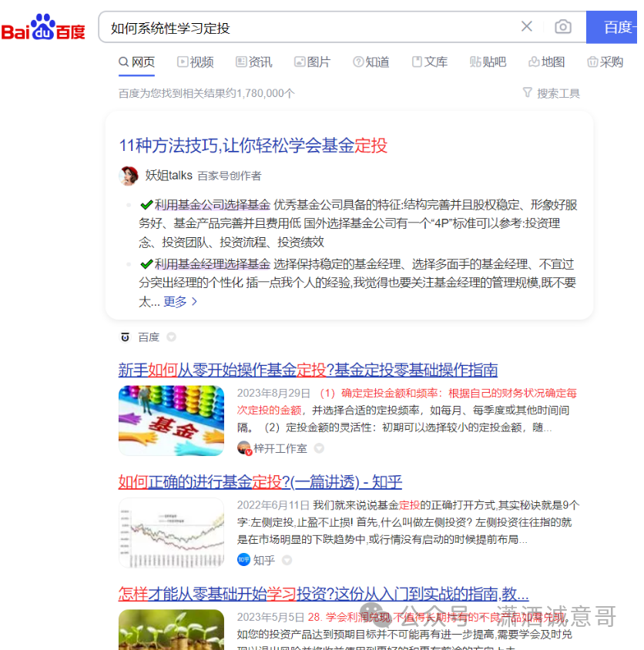The height and width of the screenshot is (650, 644).
Task: Open the 妖姐talks author name link
Action: tap(169, 176)
